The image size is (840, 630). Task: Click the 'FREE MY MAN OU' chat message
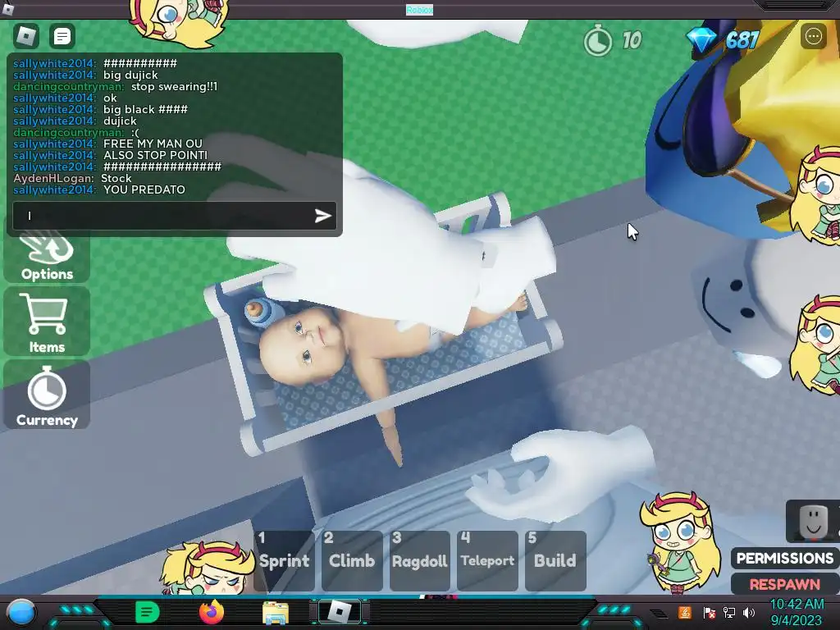click(x=153, y=144)
